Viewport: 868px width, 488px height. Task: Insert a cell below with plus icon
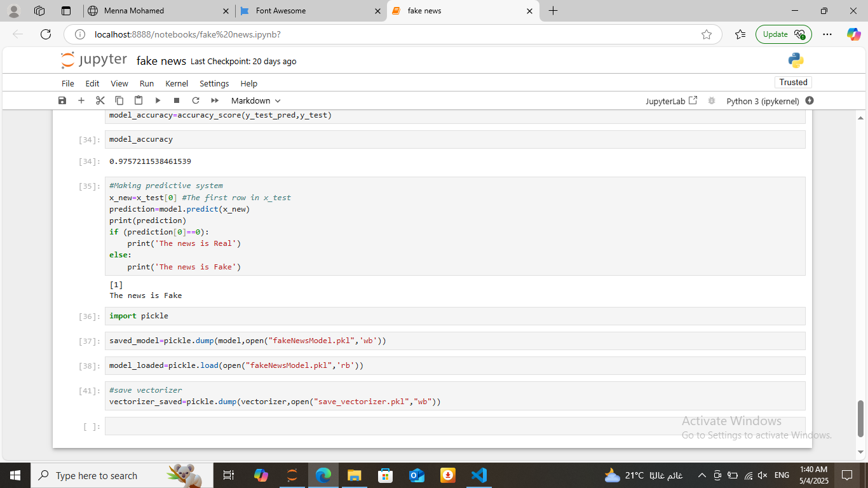[81, 100]
